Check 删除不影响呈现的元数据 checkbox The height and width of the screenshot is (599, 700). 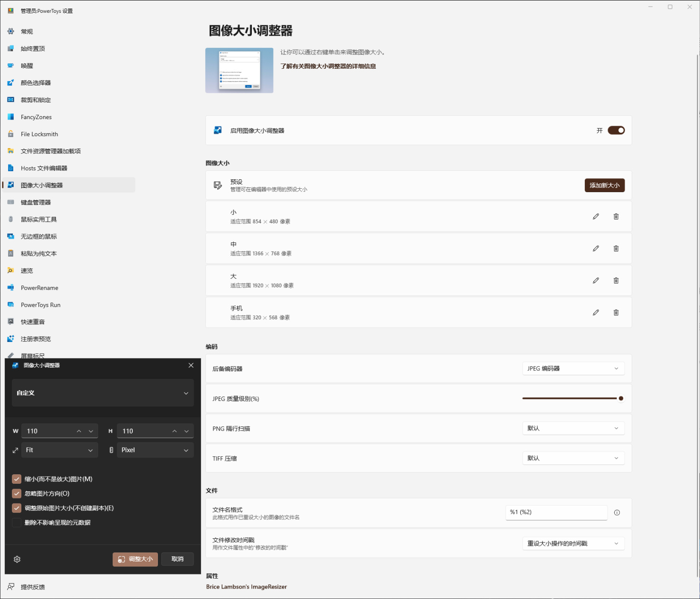pos(17,523)
